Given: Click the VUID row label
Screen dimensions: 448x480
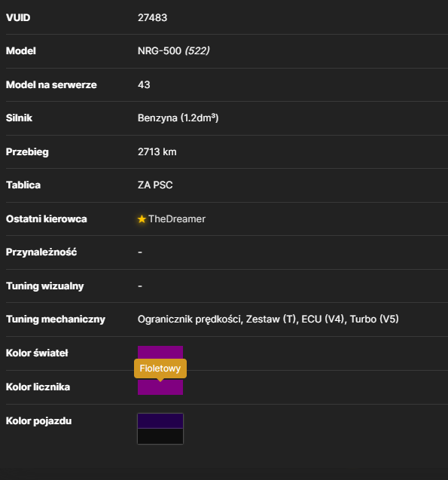Looking at the screenshot, I should point(18,18).
